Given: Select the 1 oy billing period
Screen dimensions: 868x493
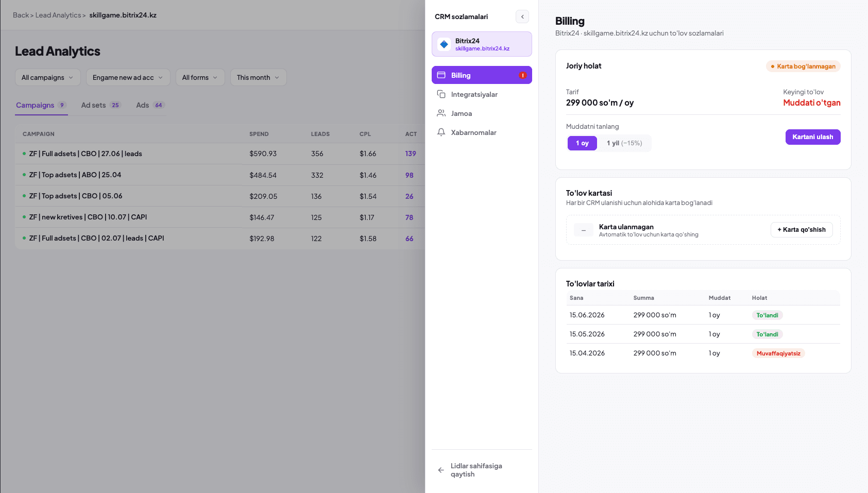Looking at the screenshot, I should tap(582, 143).
